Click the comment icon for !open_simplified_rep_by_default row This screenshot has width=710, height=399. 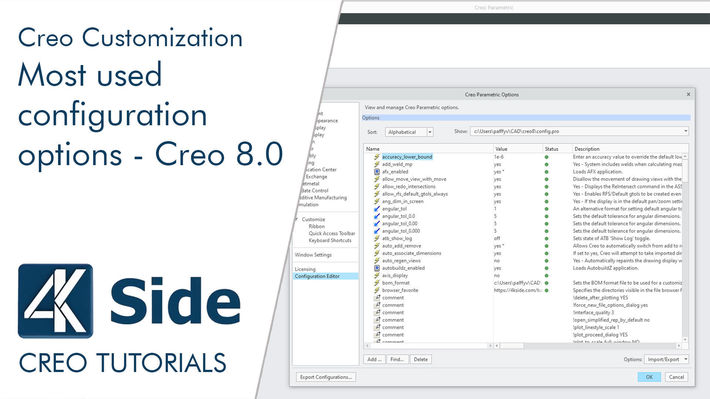[376, 320]
